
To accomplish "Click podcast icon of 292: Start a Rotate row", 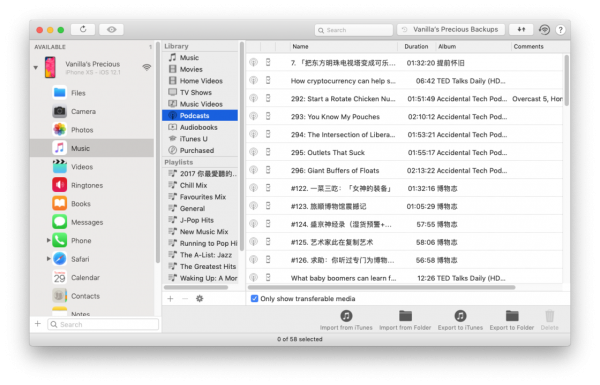I will (x=253, y=98).
